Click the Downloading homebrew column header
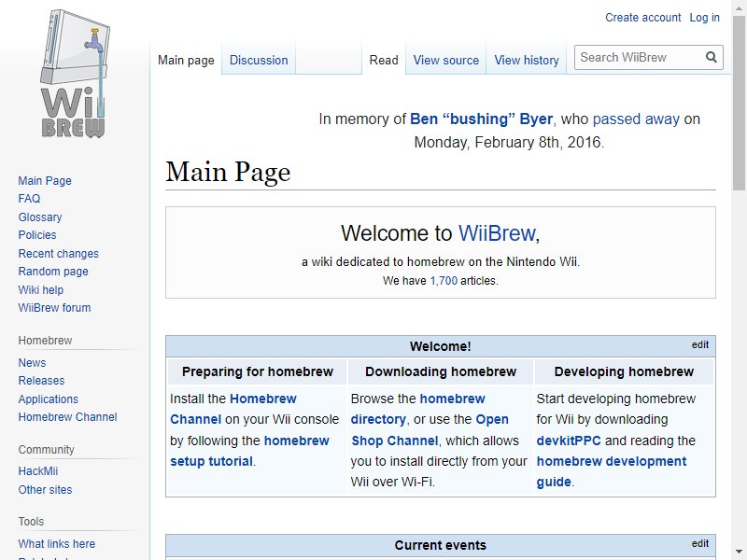 pyautogui.click(x=441, y=371)
